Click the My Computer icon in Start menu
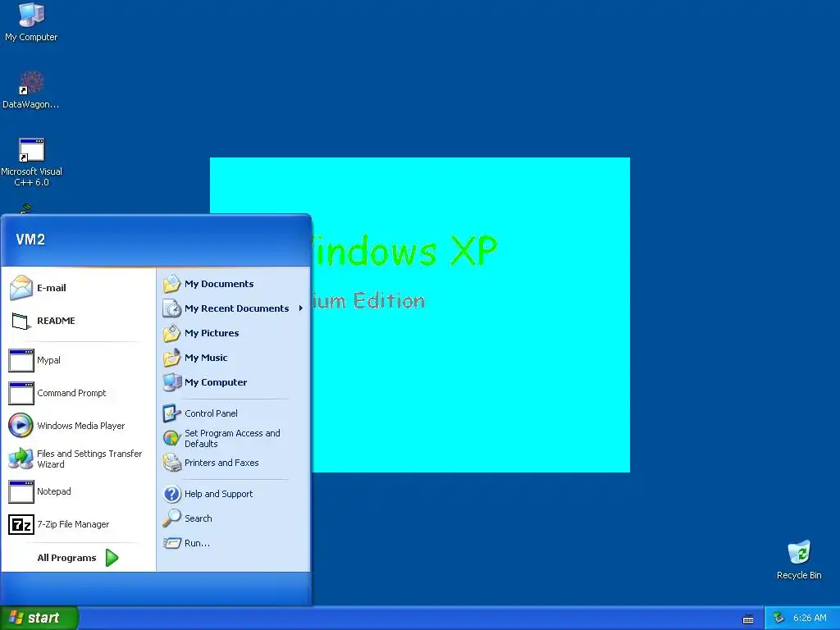Image resolution: width=840 pixels, height=630 pixels. tap(172, 382)
